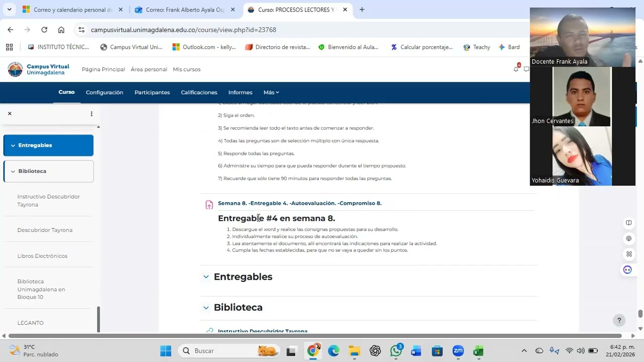Open Mis cursos menu item
The image size is (644, 362).
(187, 69)
